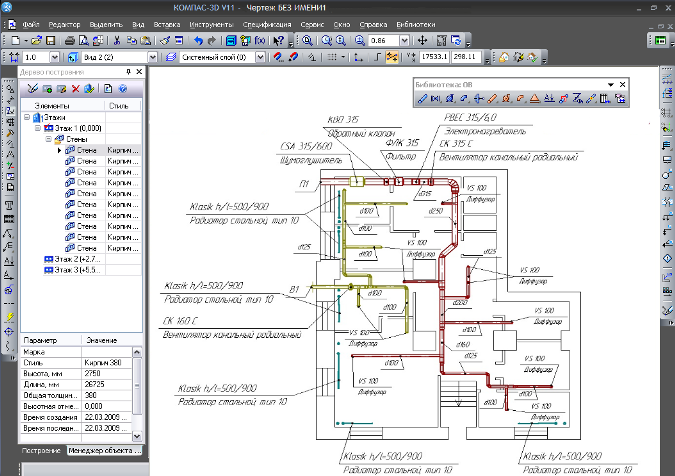The height and width of the screenshot is (476, 675).
Task: Open the Library OB toolbar options arrow
Action: [x=610, y=84]
